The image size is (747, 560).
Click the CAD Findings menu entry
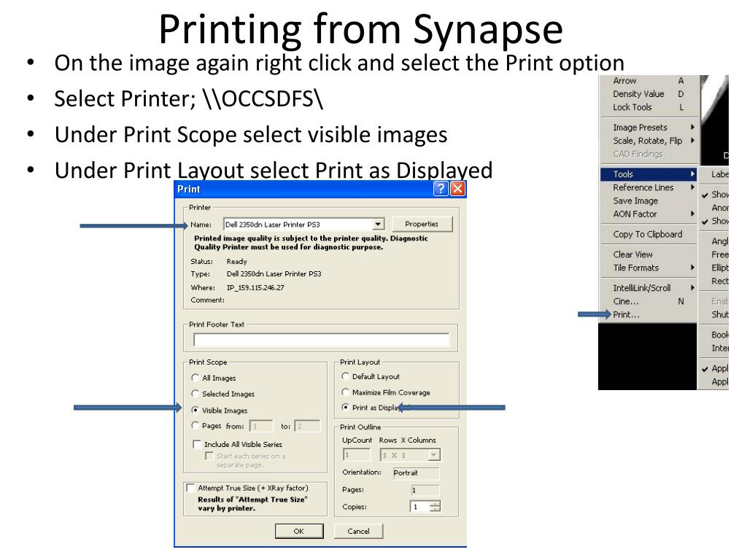[649, 154]
